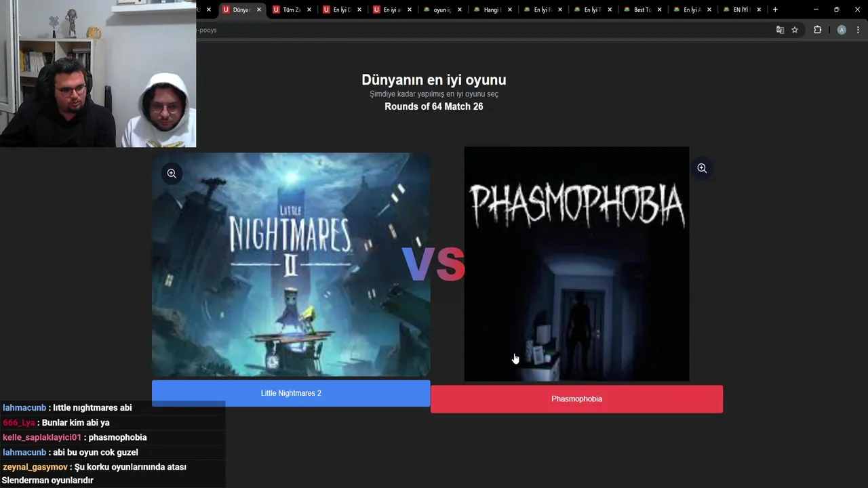868x488 pixels.
Task: Switch to the 'Best Tu' browser tab
Action: (x=642, y=9)
